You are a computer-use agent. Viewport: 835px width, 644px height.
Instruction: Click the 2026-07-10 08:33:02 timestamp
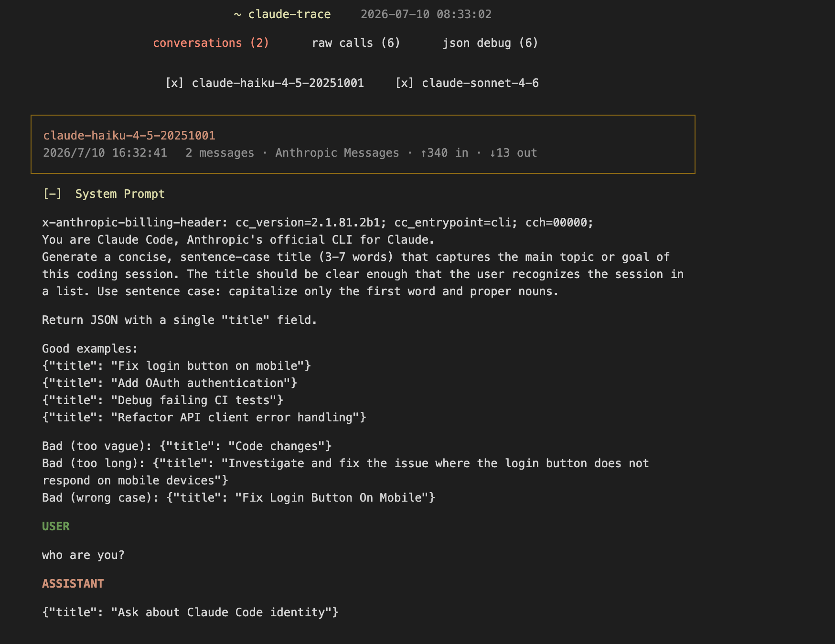coord(426,14)
